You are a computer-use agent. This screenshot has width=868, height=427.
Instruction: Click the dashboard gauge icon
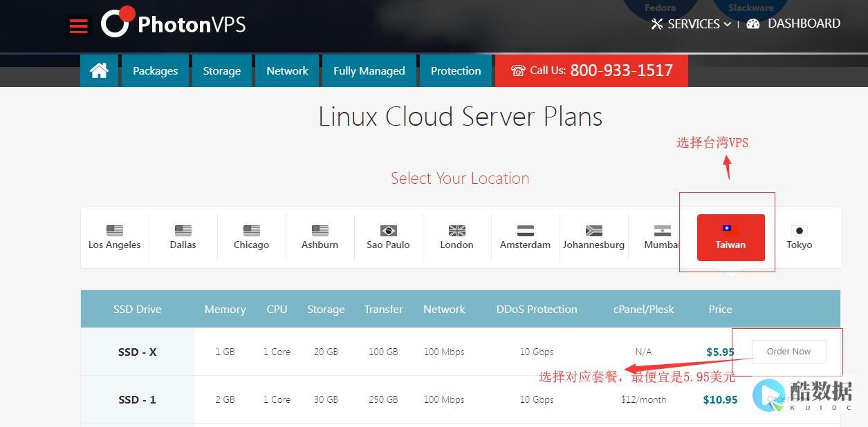(753, 23)
